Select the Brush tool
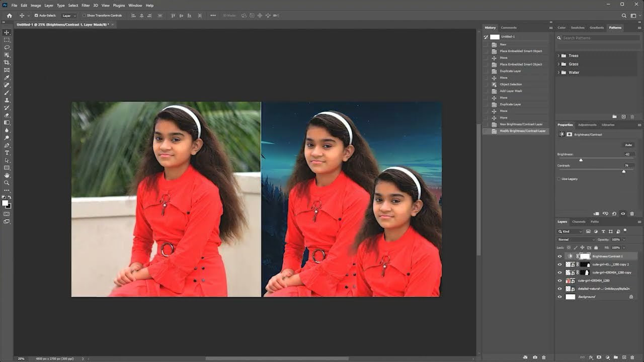644x362 pixels. [x=7, y=93]
